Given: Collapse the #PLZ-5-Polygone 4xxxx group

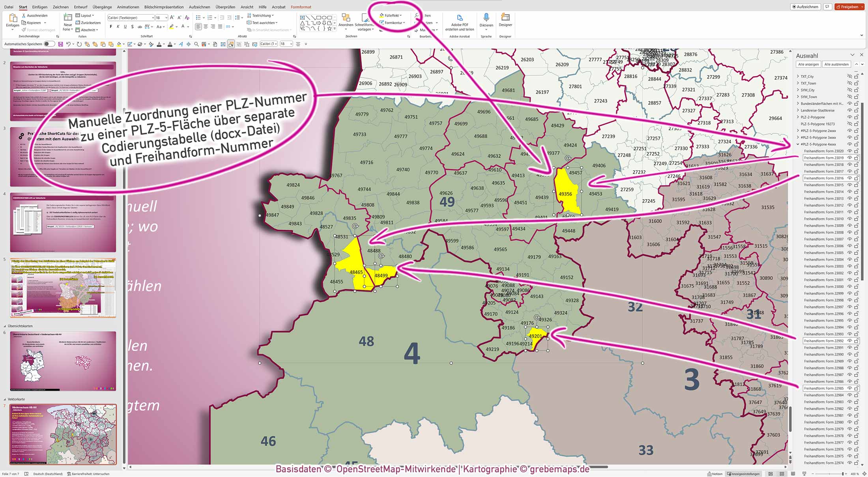Looking at the screenshot, I should click(x=798, y=144).
